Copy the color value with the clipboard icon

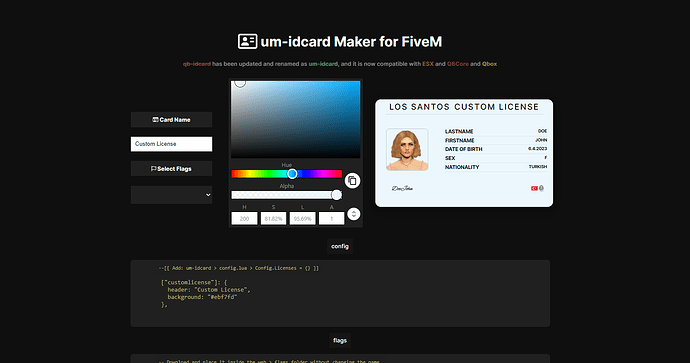click(352, 180)
